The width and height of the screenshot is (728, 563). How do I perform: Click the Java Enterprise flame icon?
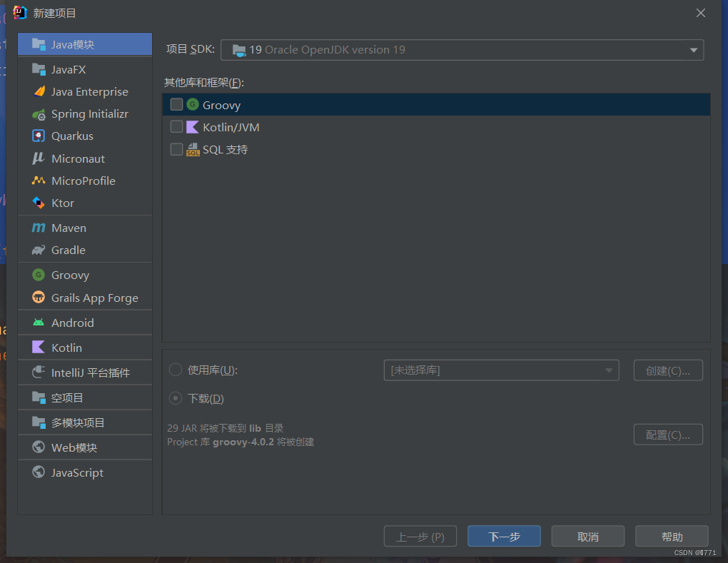pos(39,91)
